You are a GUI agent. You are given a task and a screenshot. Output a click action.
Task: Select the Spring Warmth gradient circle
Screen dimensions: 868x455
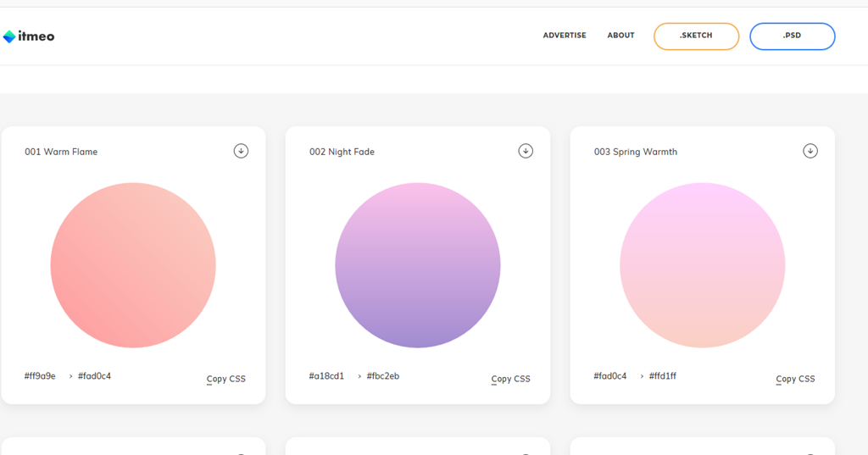(703, 265)
